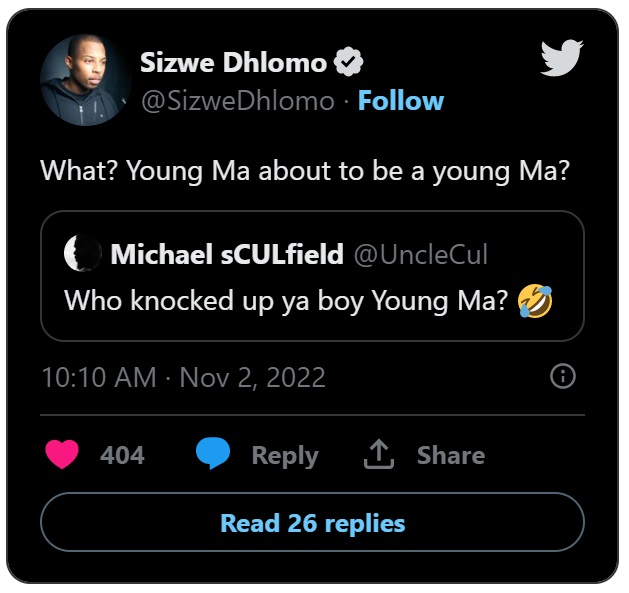The height and width of the screenshot is (593, 629).
Task: Click the blue reply bubble icon
Action: click(x=213, y=455)
